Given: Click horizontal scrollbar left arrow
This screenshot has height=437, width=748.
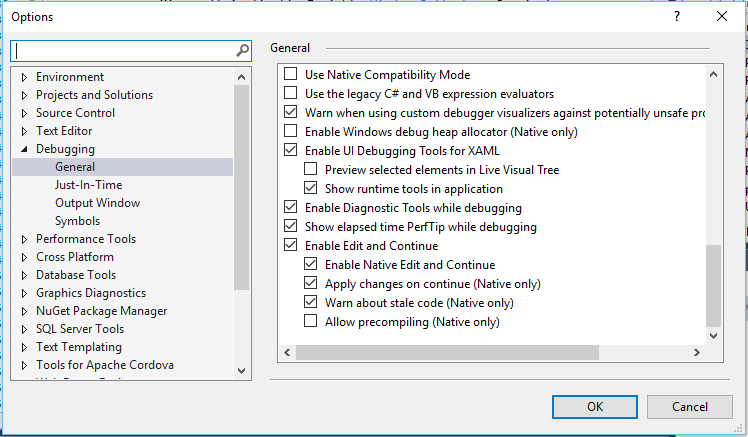Looking at the screenshot, I should [x=288, y=353].
